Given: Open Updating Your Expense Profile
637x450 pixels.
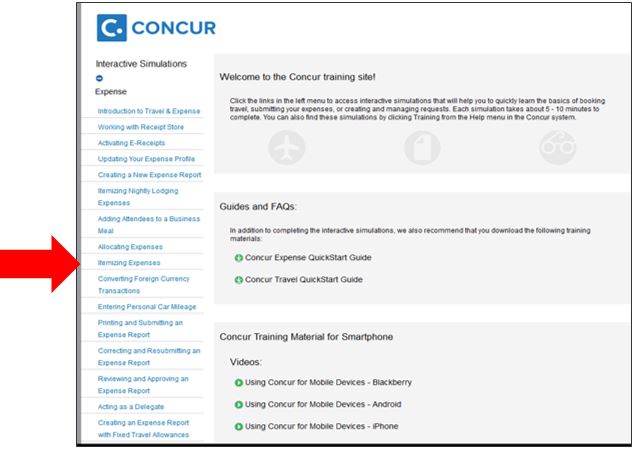Looking at the screenshot, I should point(146,159).
